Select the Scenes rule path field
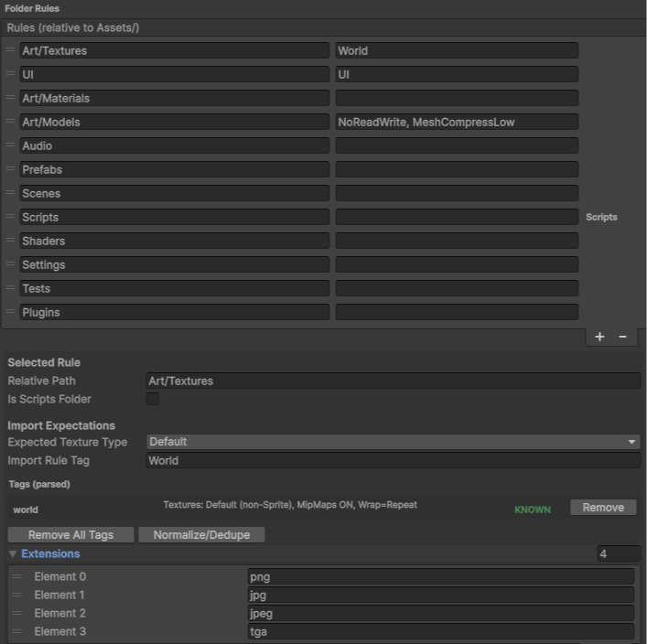The height and width of the screenshot is (644, 647). click(x=175, y=193)
